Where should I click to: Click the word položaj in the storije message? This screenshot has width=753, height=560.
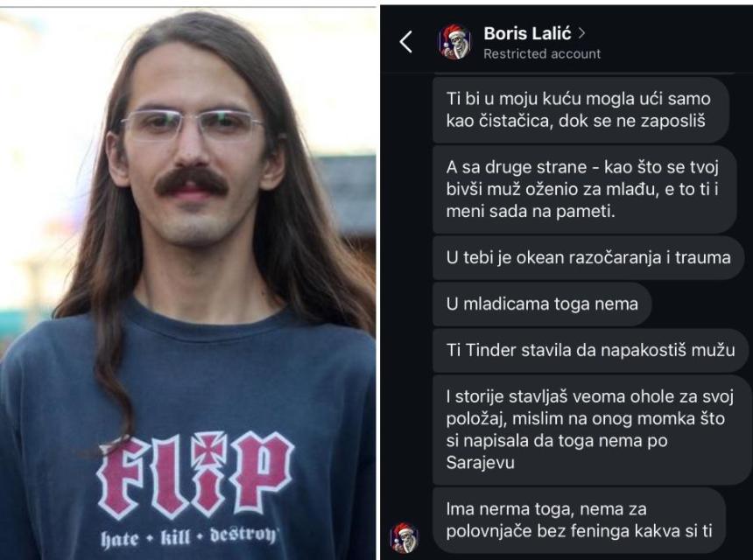tap(474, 419)
